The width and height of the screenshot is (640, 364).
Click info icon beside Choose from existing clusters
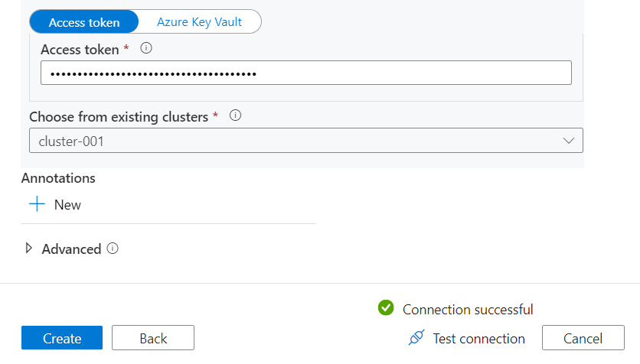(236, 116)
